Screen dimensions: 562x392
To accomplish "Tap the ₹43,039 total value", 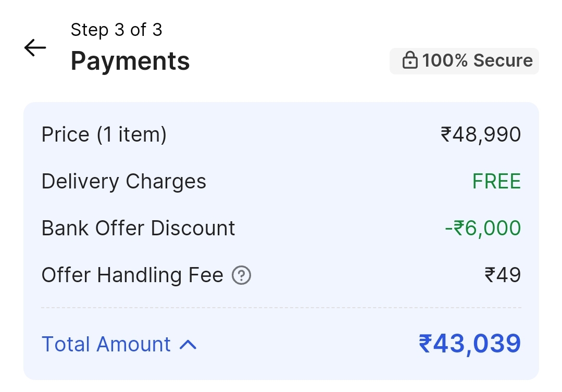I will [x=470, y=344].
